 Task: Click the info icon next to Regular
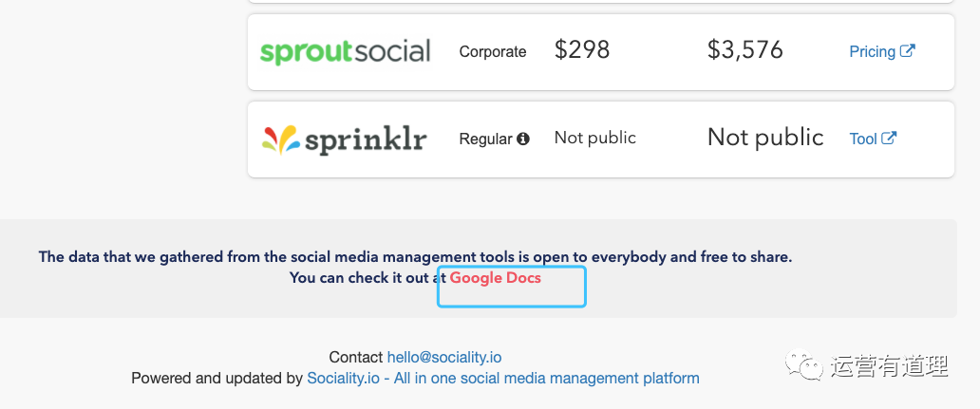(523, 139)
